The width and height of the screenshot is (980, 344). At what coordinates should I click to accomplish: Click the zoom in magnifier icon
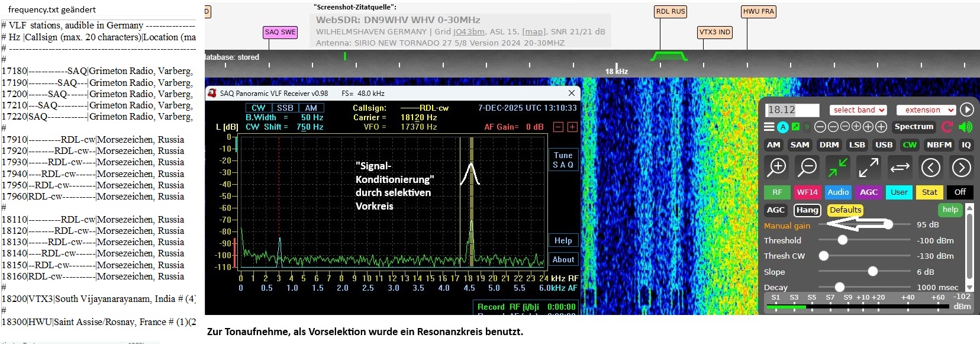[x=776, y=168]
